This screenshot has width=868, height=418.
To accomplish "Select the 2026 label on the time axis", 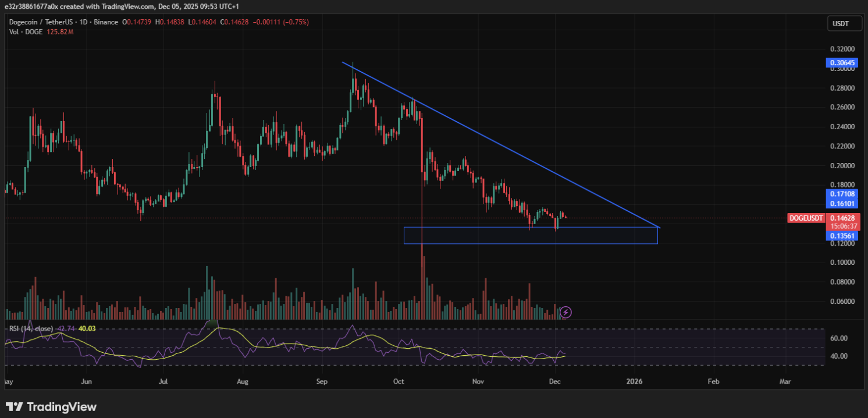I will point(634,382).
